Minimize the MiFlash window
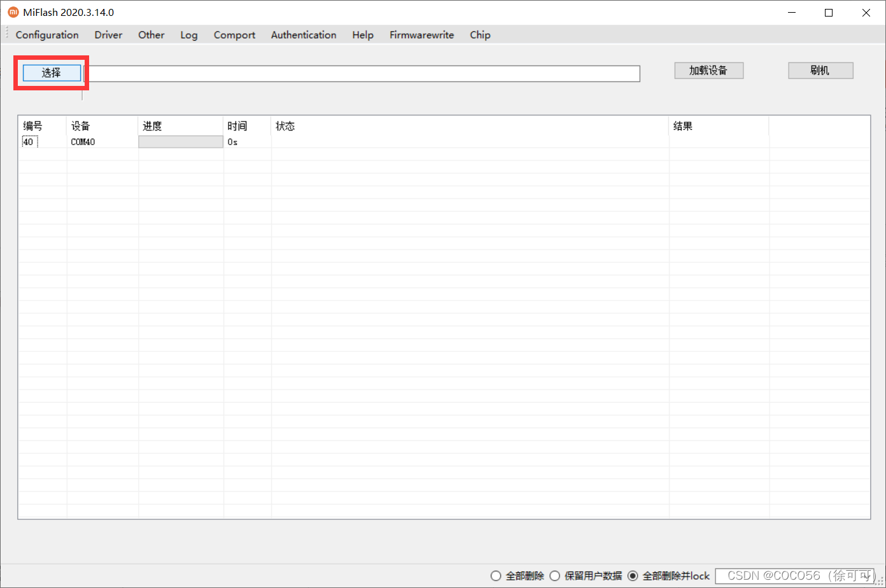This screenshot has width=886, height=588. point(791,12)
